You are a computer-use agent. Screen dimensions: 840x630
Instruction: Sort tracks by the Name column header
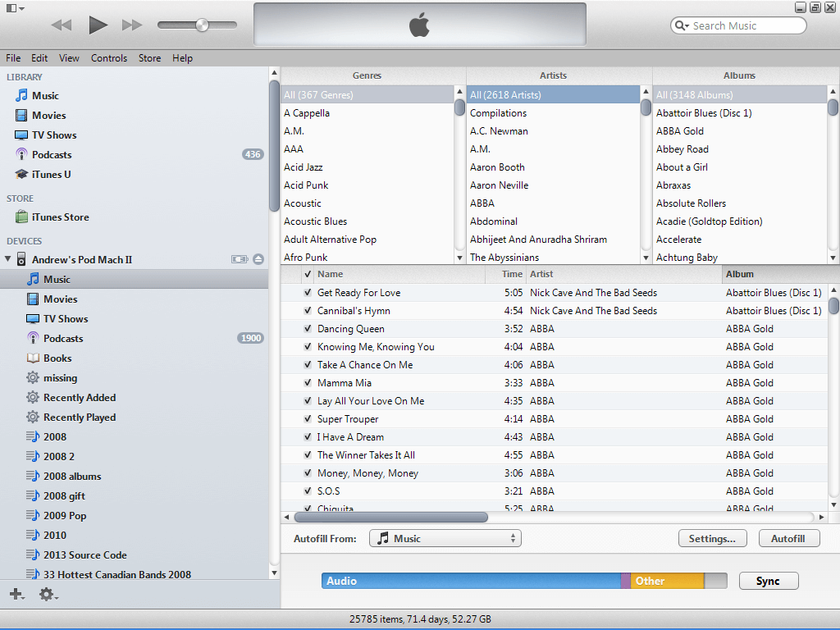pyautogui.click(x=400, y=274)
